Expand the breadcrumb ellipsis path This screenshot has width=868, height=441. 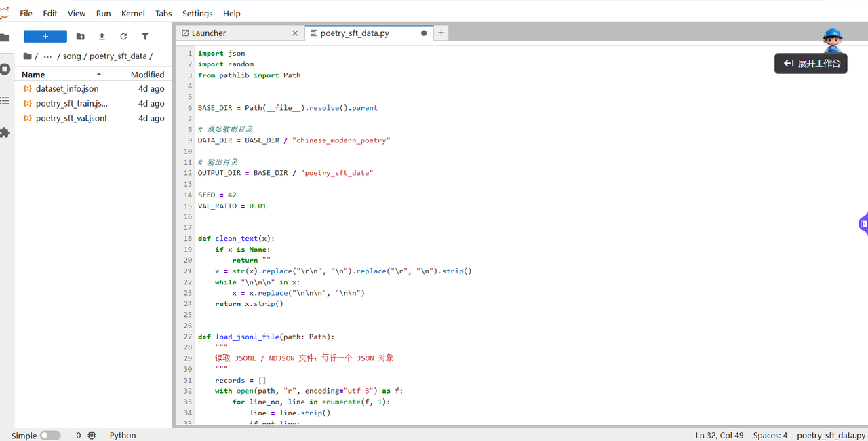47,56
